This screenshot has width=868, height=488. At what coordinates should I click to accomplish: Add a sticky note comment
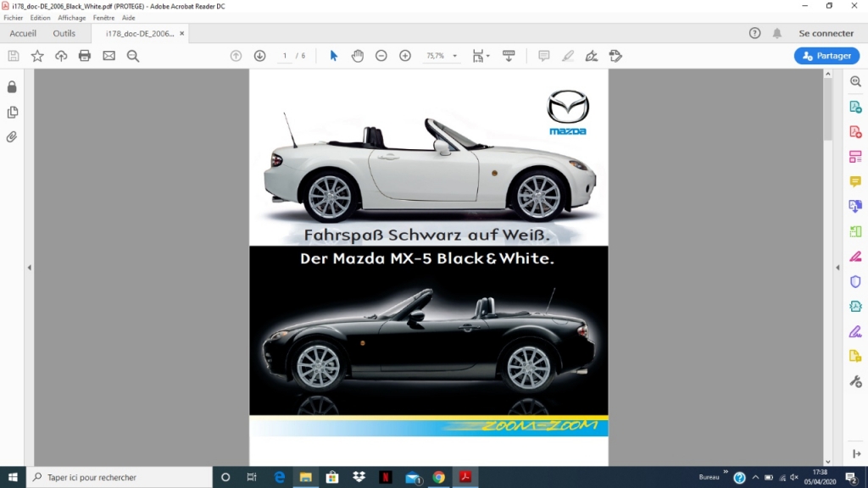tap(543, 56)
